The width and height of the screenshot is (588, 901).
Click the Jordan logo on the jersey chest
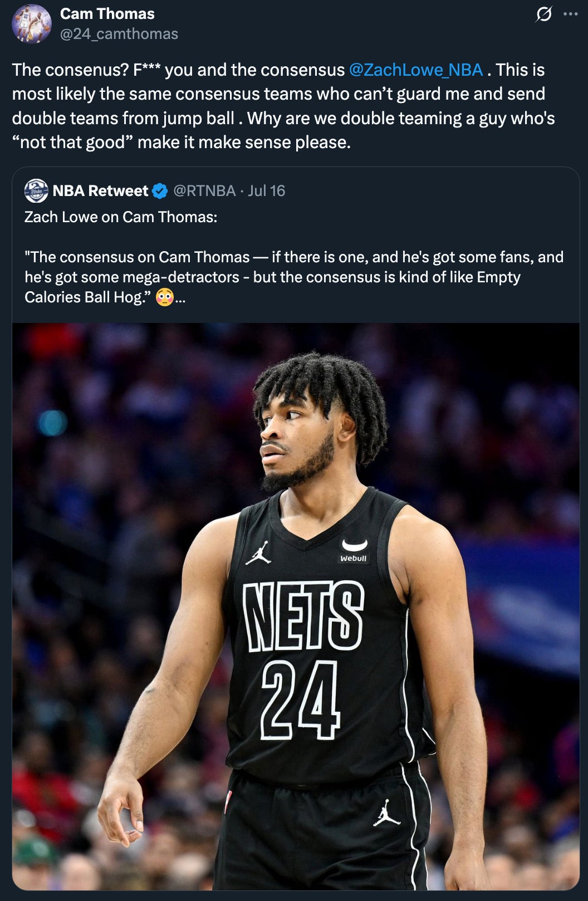(x=259, y=553)
